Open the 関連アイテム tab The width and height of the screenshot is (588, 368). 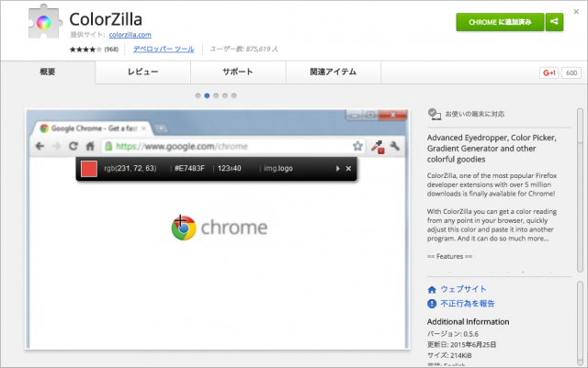(334, 72)
